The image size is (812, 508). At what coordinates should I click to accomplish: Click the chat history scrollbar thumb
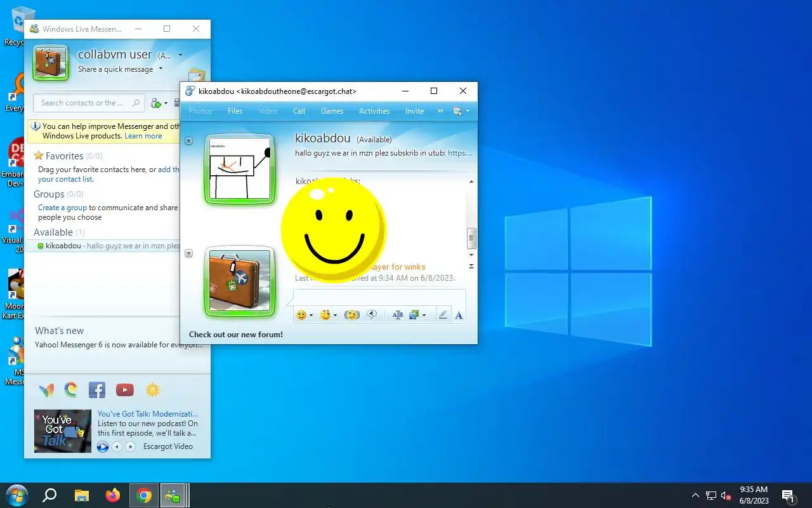(471, 238)
